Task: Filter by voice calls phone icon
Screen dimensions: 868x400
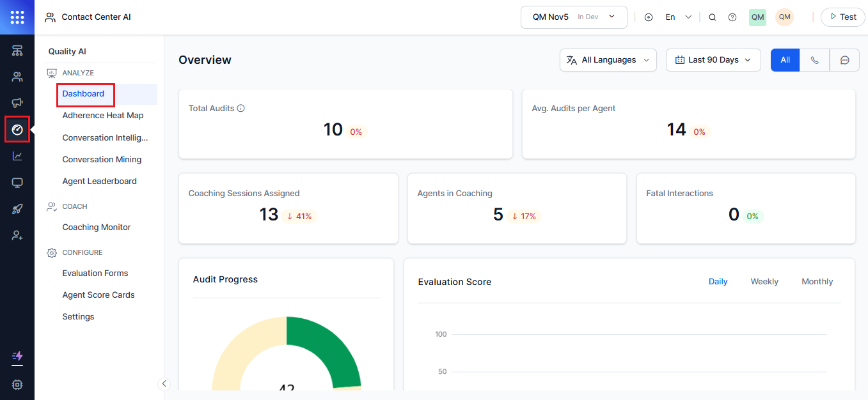Action: pyautogui.click(x=814, y=60)
